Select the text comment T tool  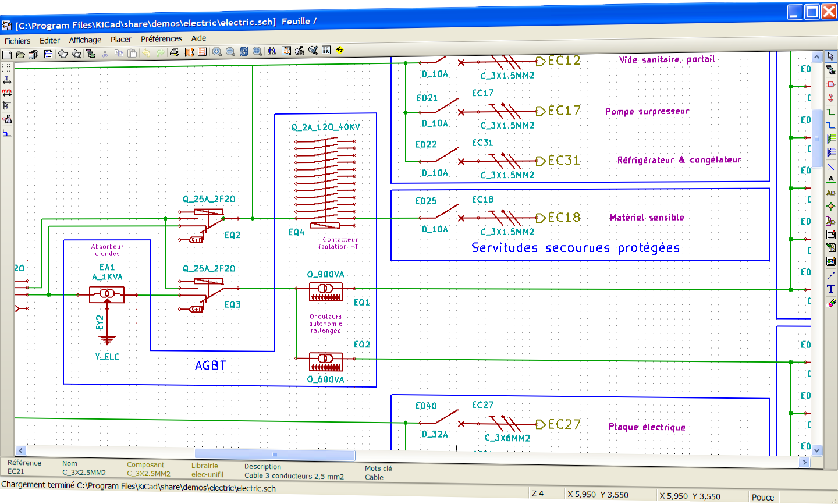(x=831, y=289)
